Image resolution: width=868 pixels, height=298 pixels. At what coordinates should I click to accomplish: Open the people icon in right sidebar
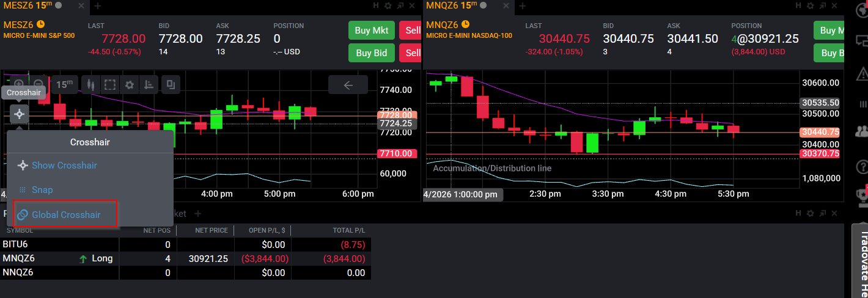(x=862, y=131)
